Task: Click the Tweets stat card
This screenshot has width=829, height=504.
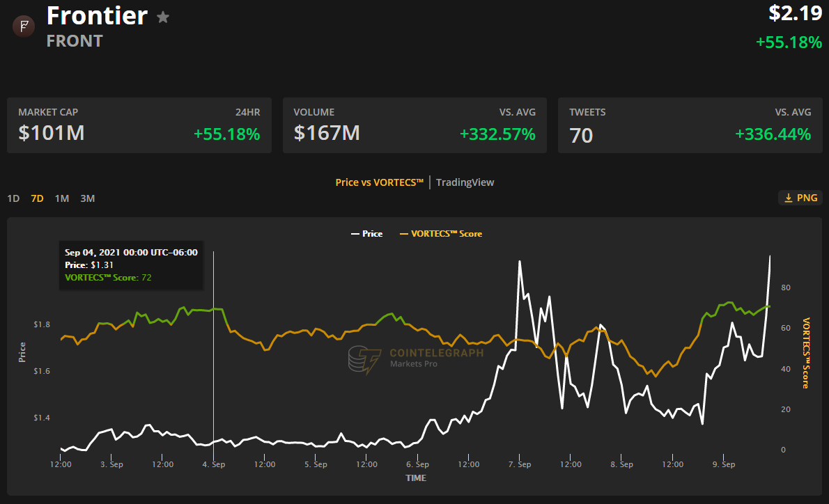Action: pyautogui.click(x=690, y=125)
